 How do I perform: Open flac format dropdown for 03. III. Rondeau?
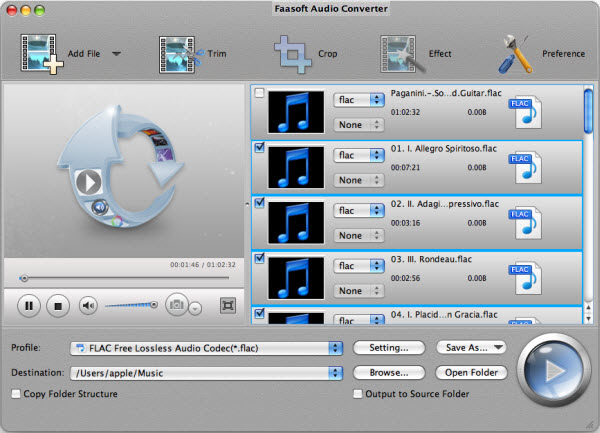359,266
